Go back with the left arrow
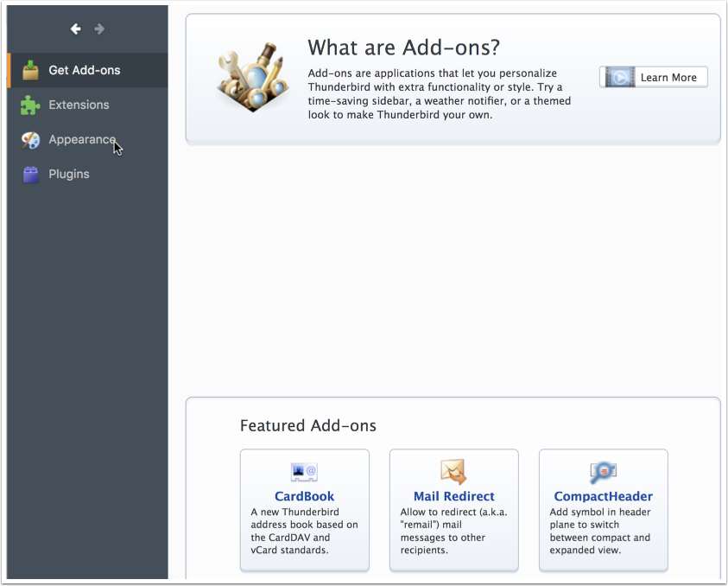 pyautogui.click(x=75, y=29)
